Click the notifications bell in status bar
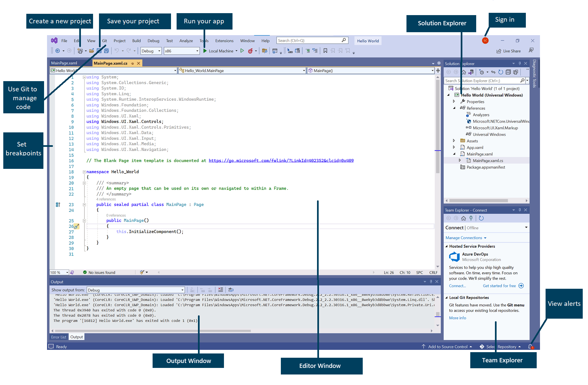Image resolution: width=588 pixels, height=385 pixels. tap(530, 347)
